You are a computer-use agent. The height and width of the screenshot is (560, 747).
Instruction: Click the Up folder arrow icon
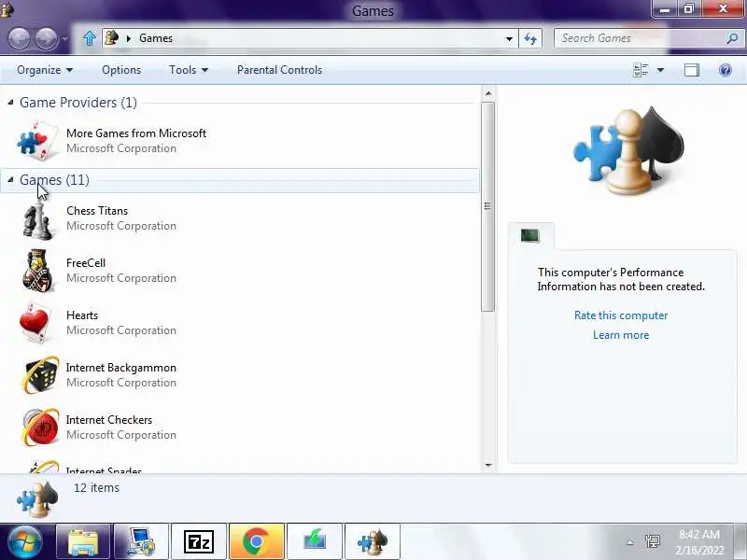tap(89, 38)
